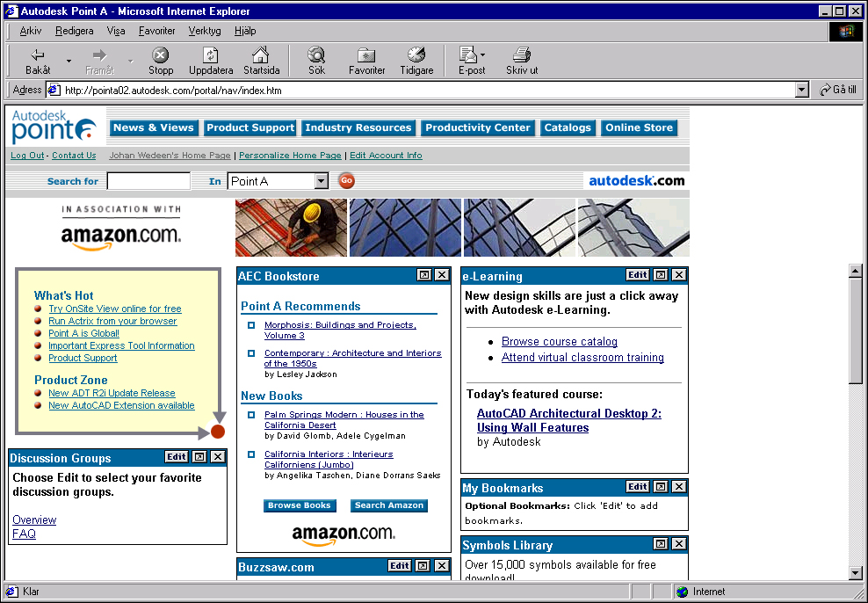Open Browse course catalog link

(x=559, y=342)
